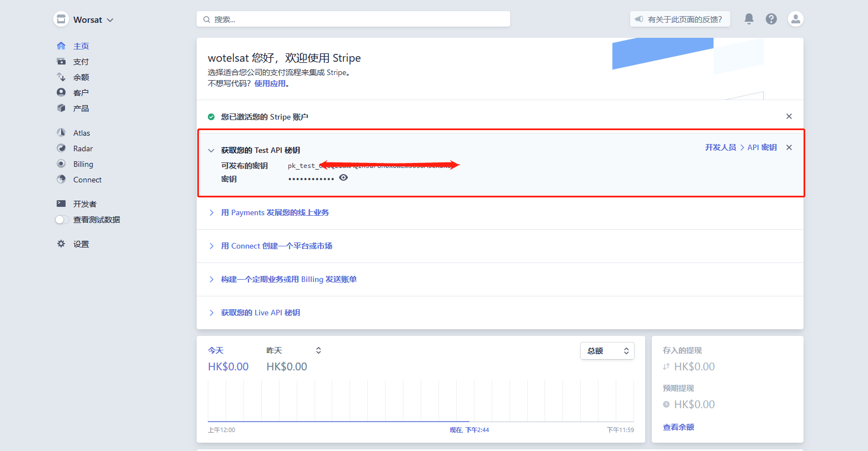Click the feedback button about this page

click(x=680, y=19)
